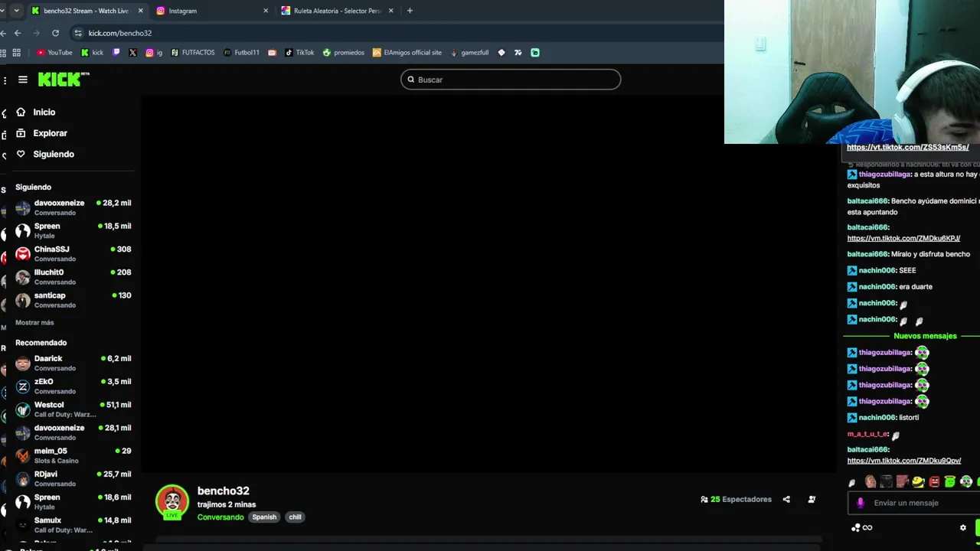This screenshot has width=980, height=551.
Task: Click the channel points bubbles icon
Action: [x=856, y=527]
